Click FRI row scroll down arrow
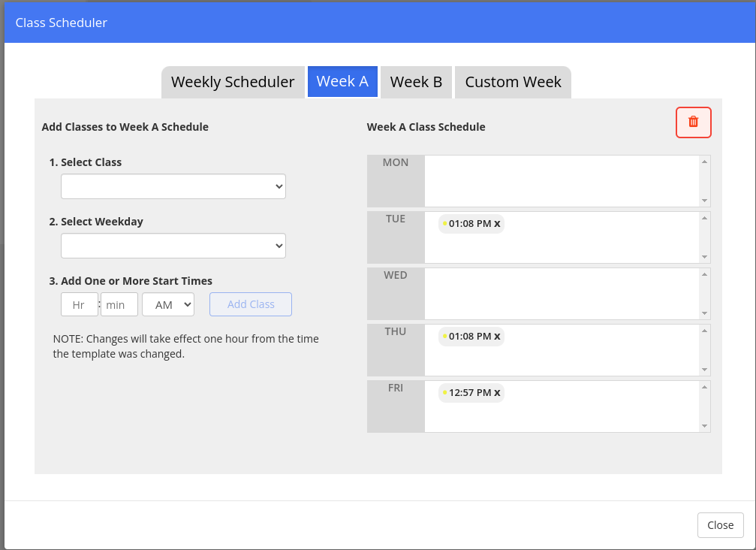Image resolution: width=756 pixels, height=550 pixels. 704,426
